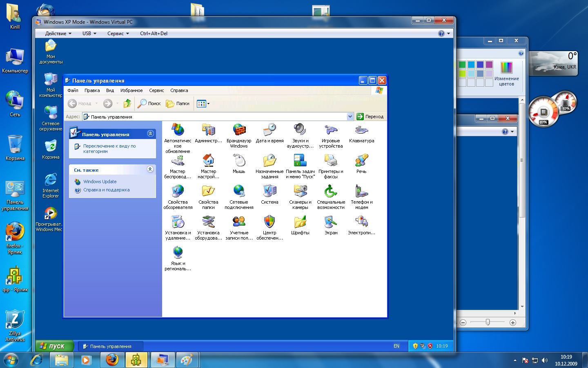Open Администрирование icon in Control Panel

coord(208,133)
